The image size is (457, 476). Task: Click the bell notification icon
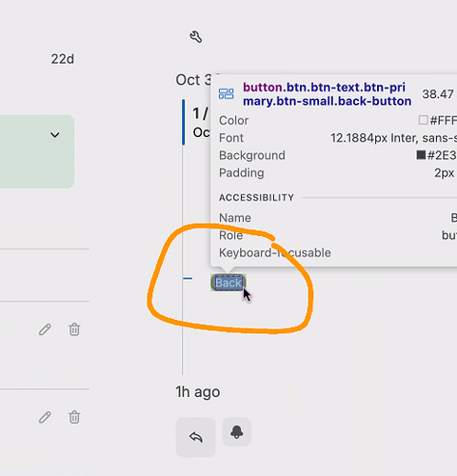pos(237,432)
